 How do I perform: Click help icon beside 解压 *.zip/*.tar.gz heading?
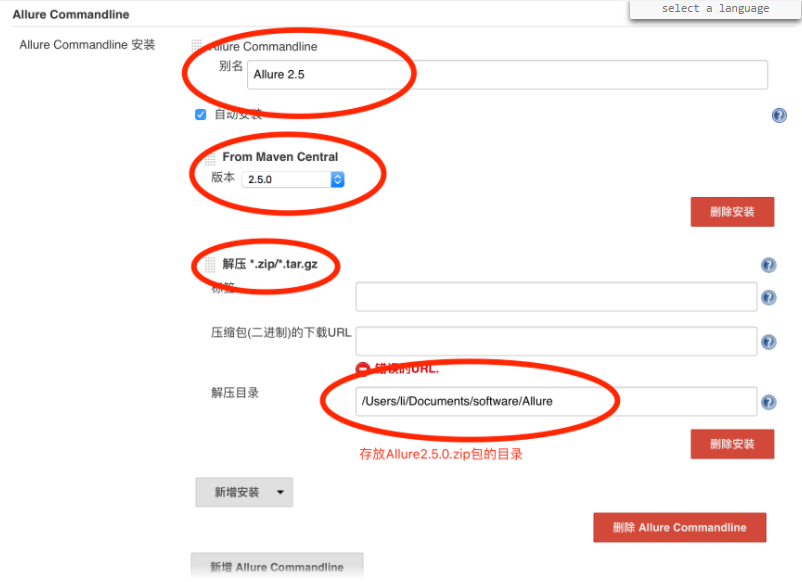(769, 265)
